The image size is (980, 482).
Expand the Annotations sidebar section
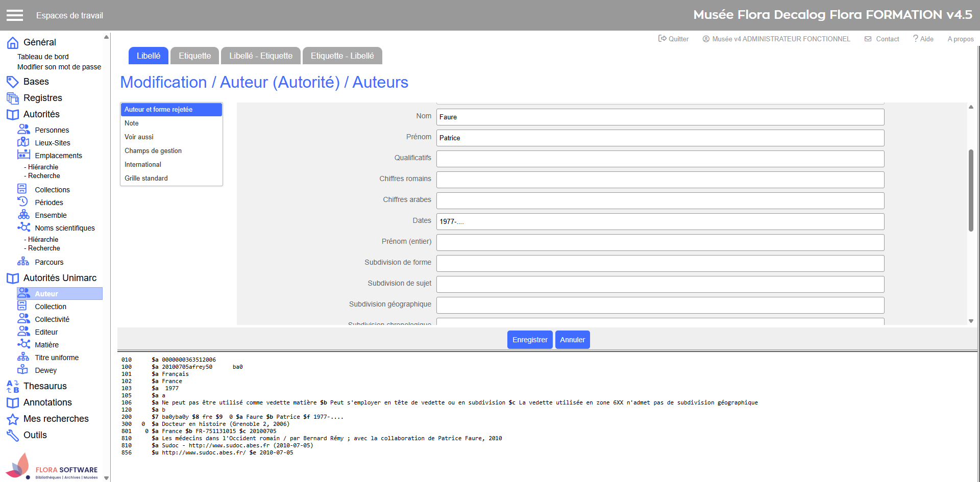point(47,402)
